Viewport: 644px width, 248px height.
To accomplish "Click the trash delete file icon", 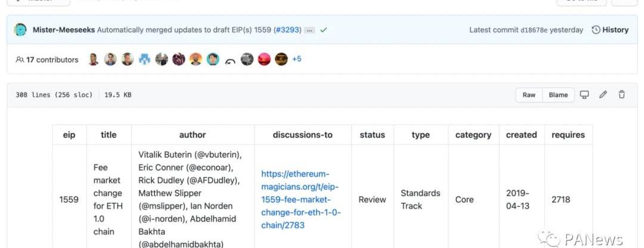I will tap(621, 95).
